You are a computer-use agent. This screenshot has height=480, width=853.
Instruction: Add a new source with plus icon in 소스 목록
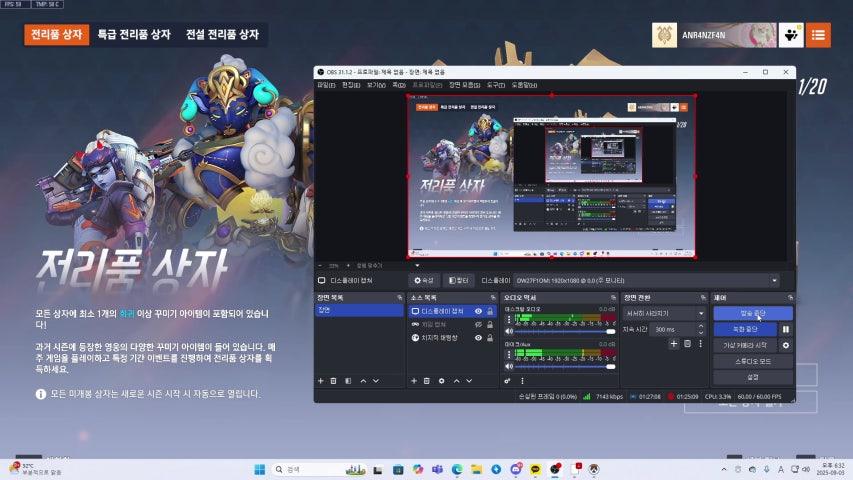tap(414, 381)
